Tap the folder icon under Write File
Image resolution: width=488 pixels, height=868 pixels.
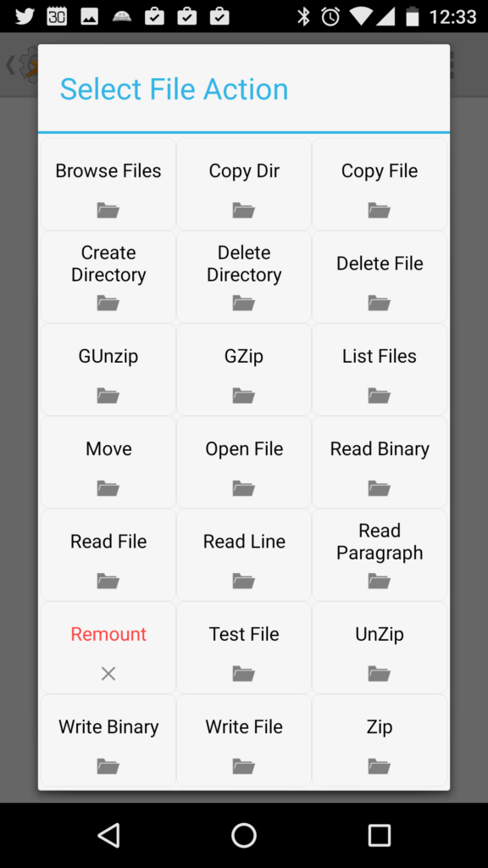click(x=244, y=766)
